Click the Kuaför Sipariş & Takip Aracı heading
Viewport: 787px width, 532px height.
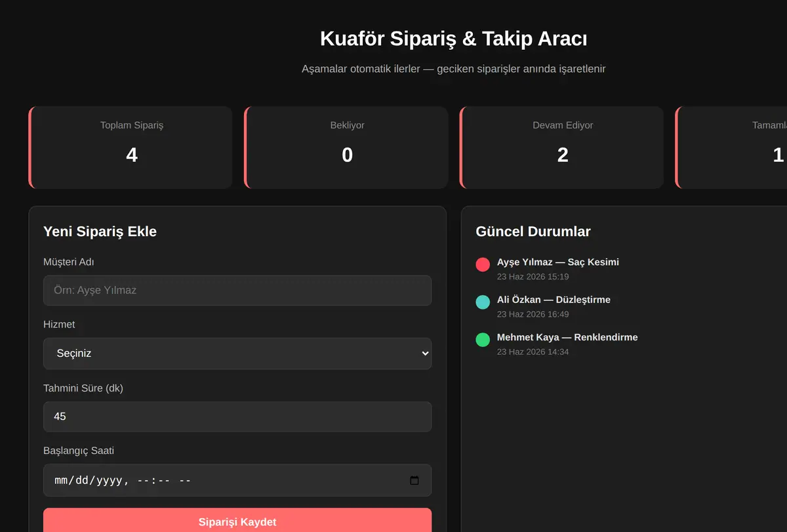click(454, 39)
